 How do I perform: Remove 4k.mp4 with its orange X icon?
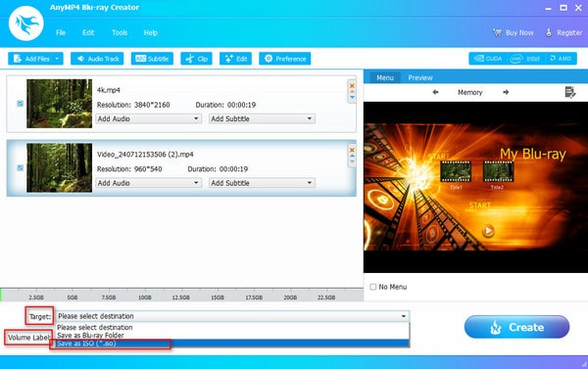pyautogui.click(x=352, y=86)
